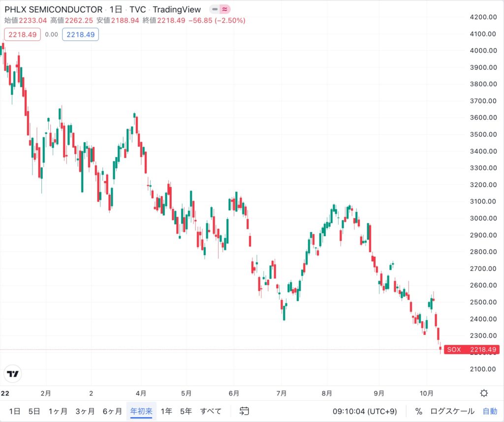Click the blue 2218.49 buy price button

click(80, 34)
